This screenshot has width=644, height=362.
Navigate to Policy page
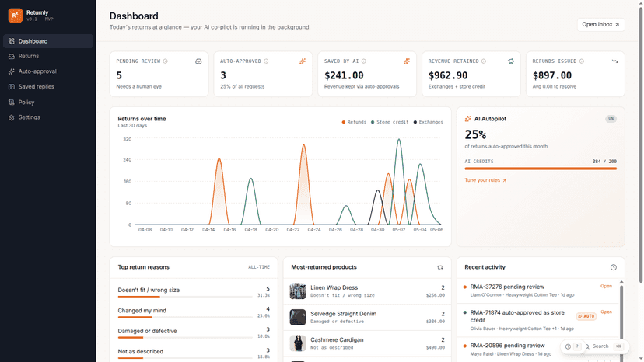tap(48, 103)
